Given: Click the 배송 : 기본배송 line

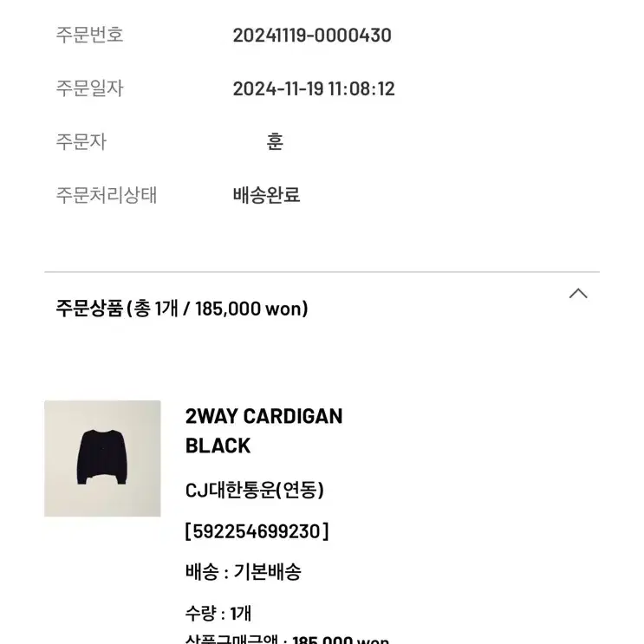Looking at the screenshot, I should 244,571.
